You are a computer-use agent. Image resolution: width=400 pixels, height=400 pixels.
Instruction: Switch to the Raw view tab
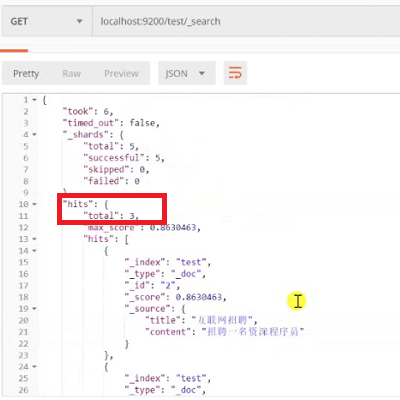pos(72,73)
